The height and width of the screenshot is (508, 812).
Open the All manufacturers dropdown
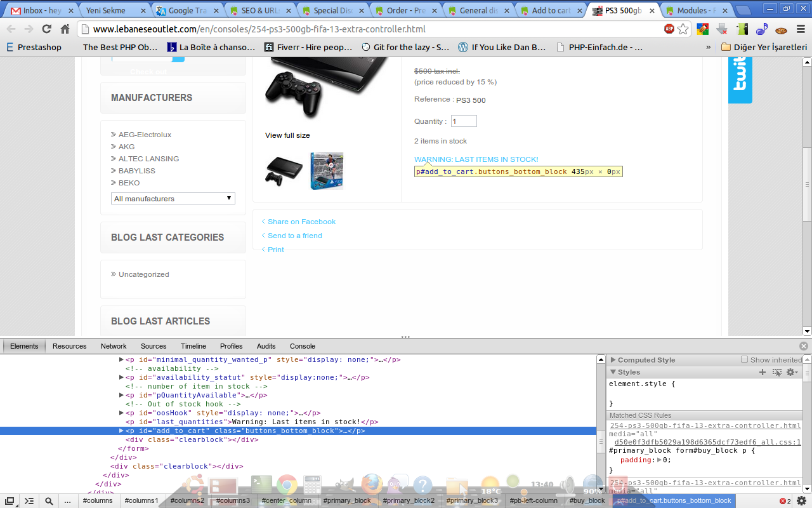pyautogui.click(x=173, y=199)
